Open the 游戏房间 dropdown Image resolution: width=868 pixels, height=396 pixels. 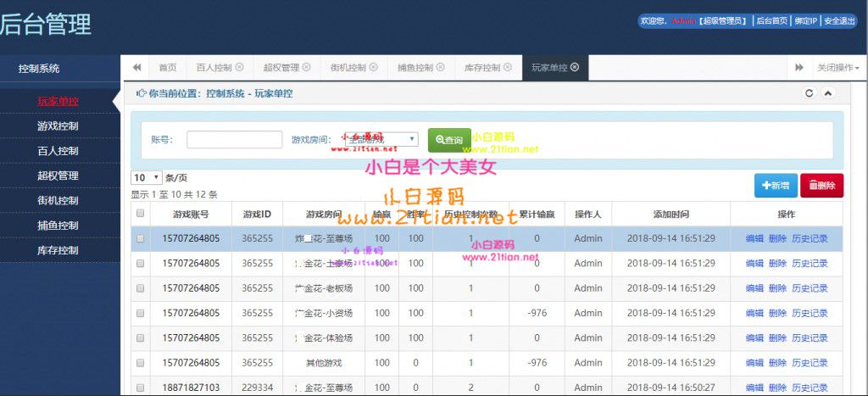click(x=381, y=139)
